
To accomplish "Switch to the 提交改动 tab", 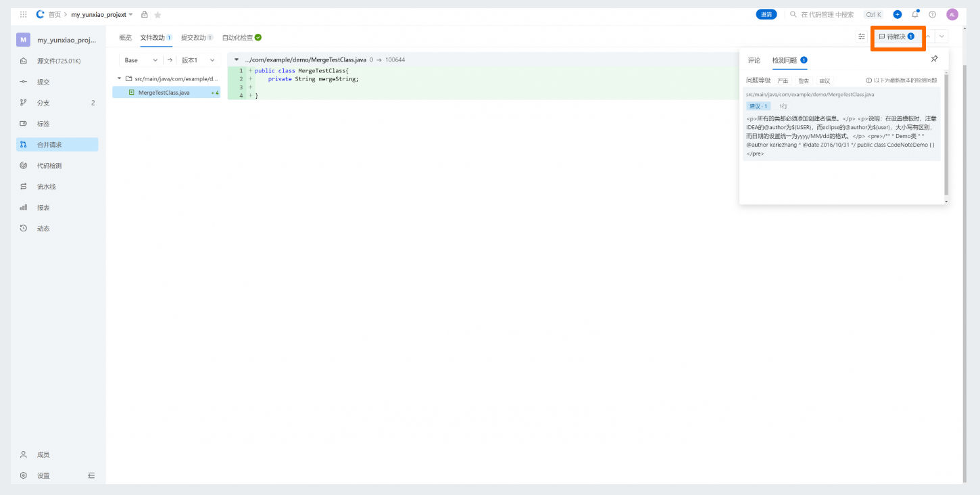I will click(197, 37).
